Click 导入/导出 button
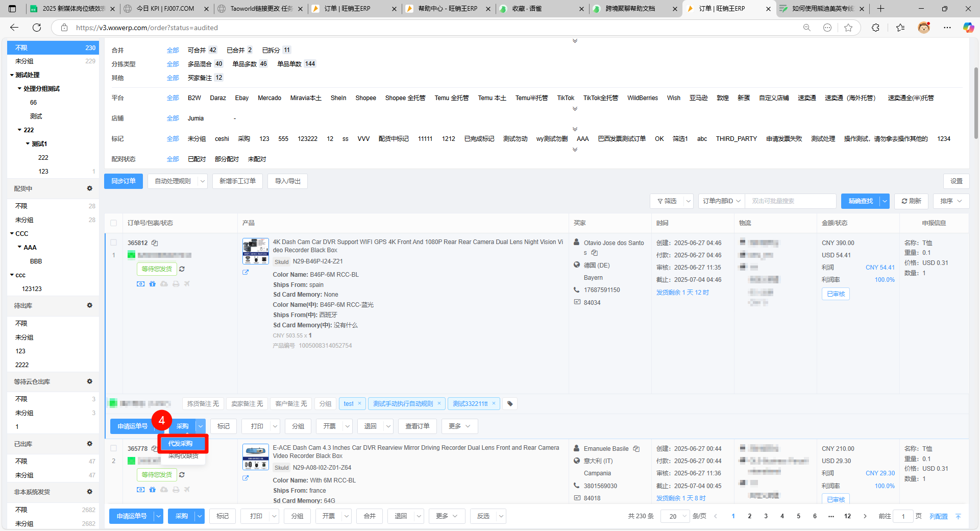The height and width of the screenshot is (531, 980). click(x=287, y=181)
